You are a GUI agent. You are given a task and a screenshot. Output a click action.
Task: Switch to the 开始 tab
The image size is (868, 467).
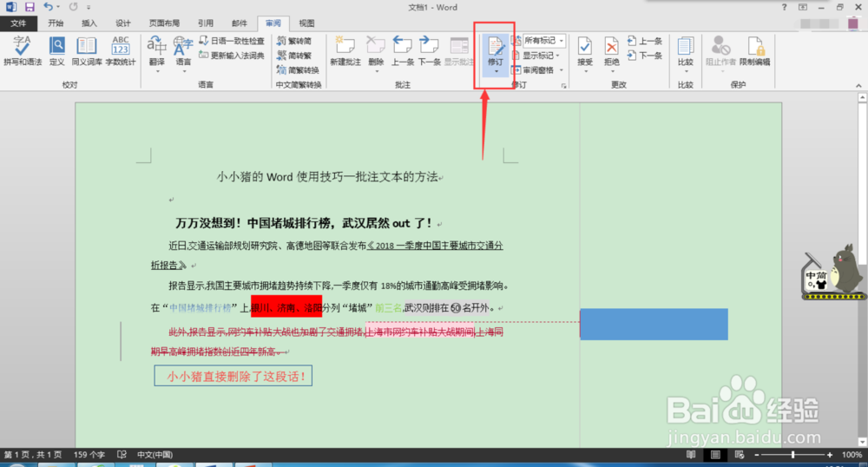pos(56,23)
